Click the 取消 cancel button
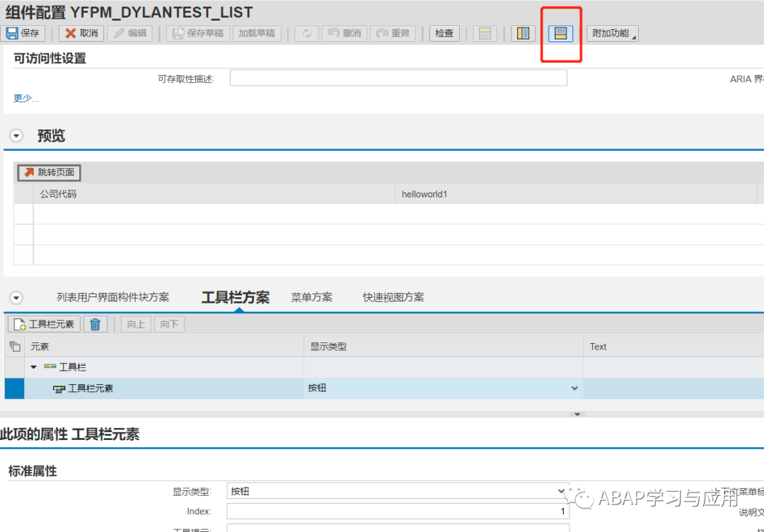This screenshot has width=764, height=532. 81,33
